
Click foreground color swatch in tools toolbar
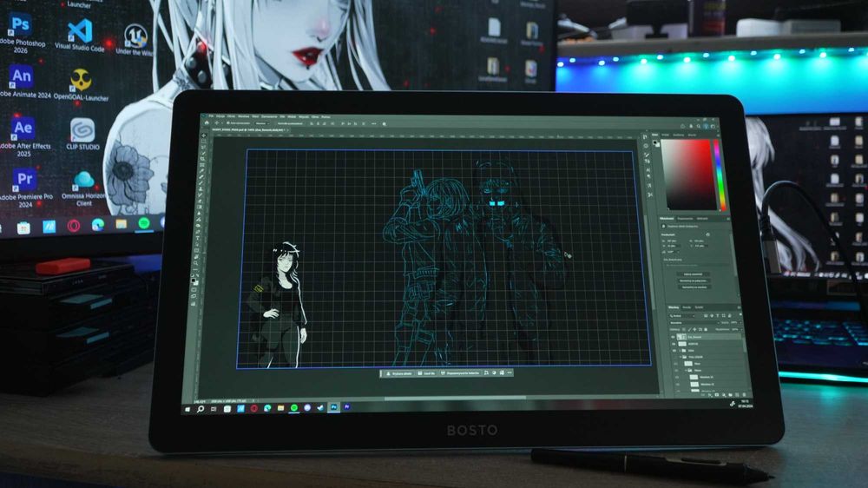(x=194, y=280)
